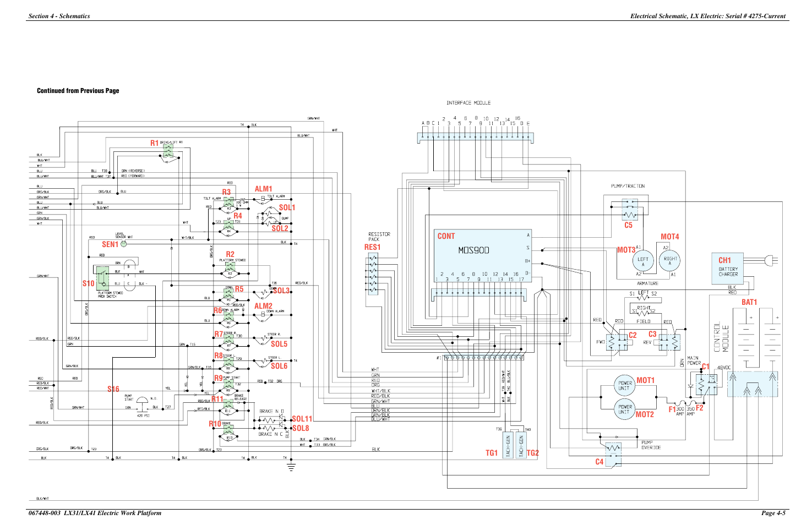
Task: Click the red R3 label
Action: click(x=226, y=192)
